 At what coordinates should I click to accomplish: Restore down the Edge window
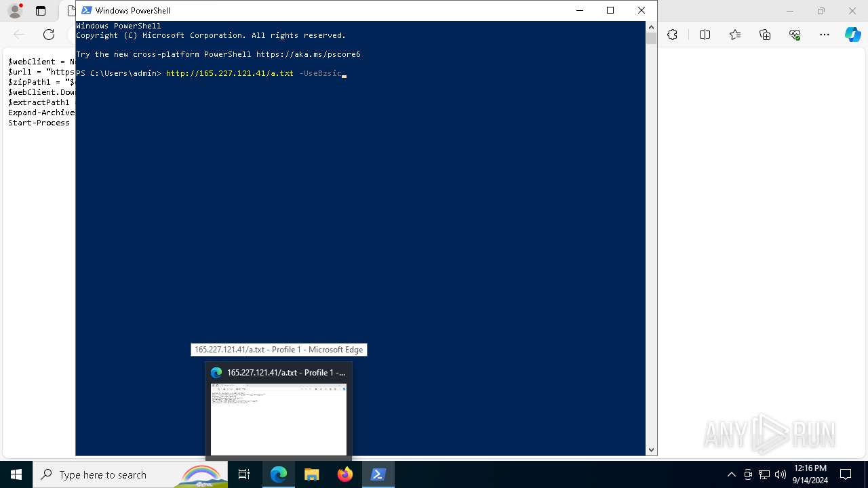coord(821,11)
